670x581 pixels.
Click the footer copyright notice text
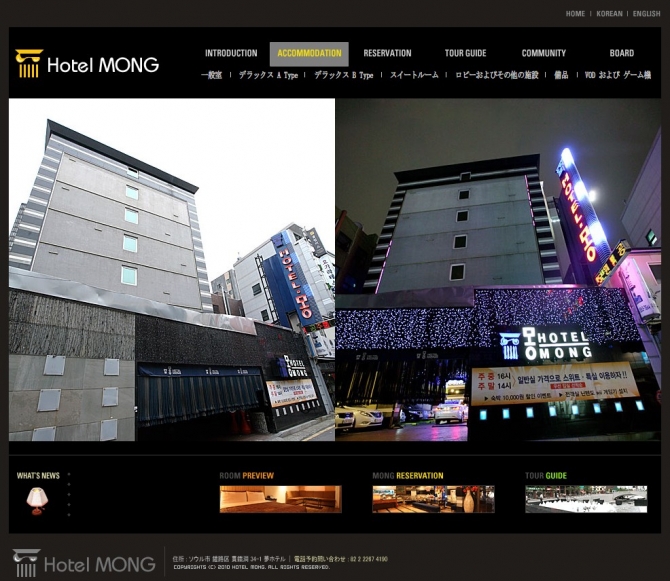[x=251, y=567]
